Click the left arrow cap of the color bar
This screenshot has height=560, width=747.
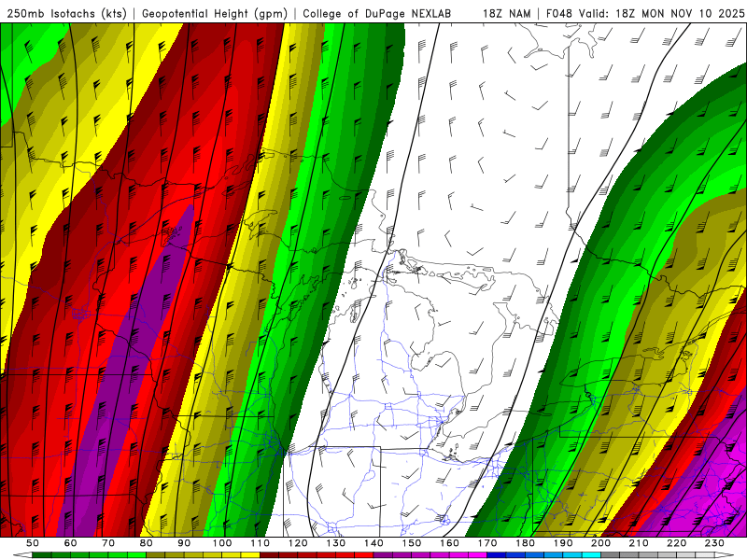coord(22,554)
